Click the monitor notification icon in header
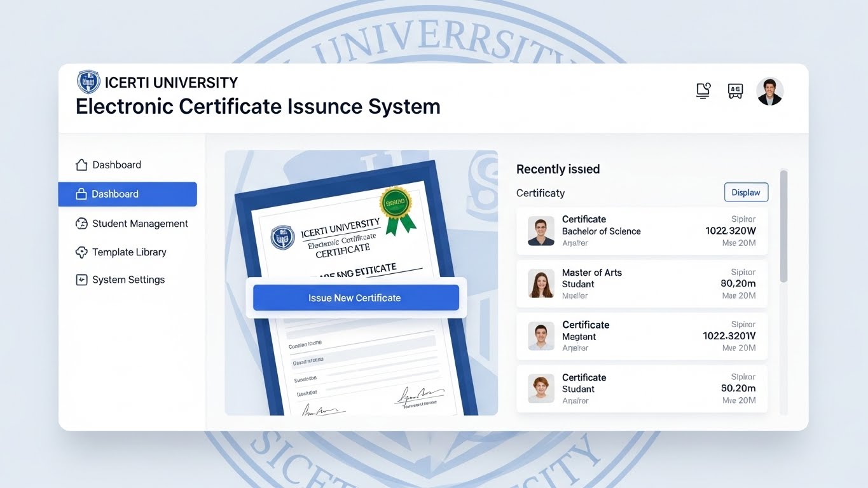Viewport: 868px width, 488px height. (x=703, y=91)
